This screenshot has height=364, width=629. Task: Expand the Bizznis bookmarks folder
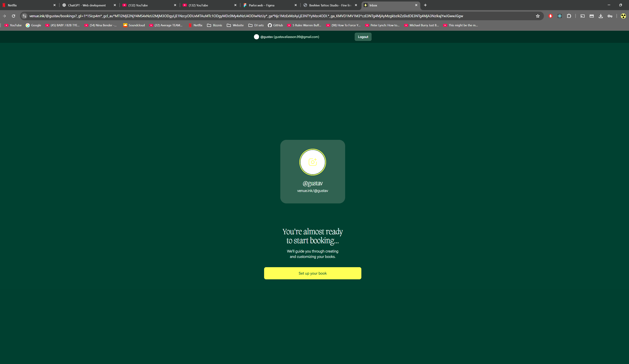click(215, 25)
